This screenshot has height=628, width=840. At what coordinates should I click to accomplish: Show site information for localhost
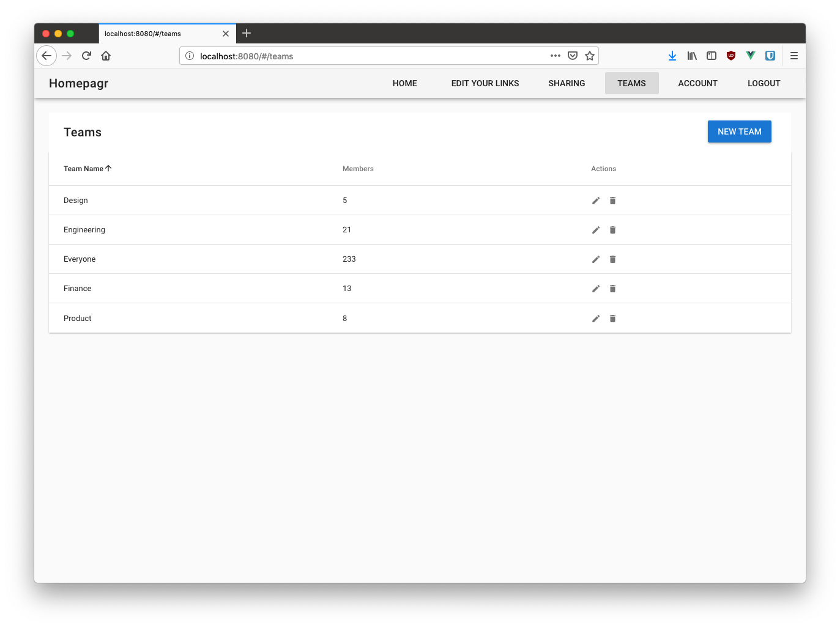[x=190, y=56]
